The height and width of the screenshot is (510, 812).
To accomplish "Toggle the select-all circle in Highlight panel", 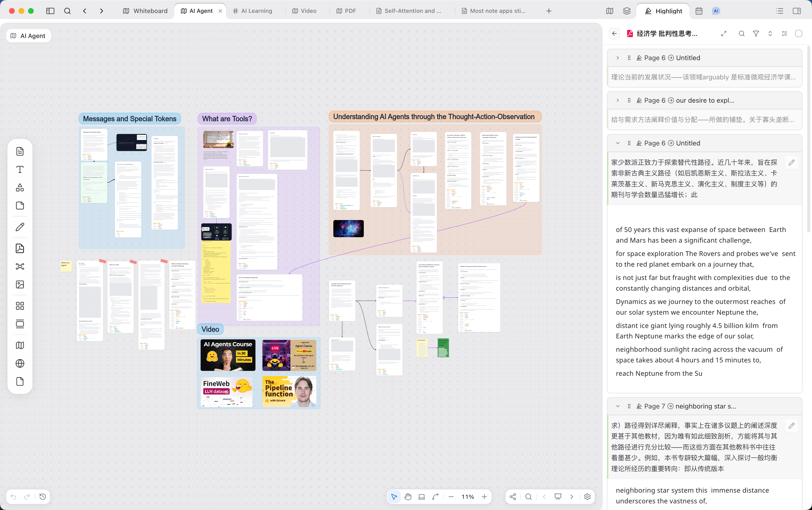I will (x=798, y=34).
